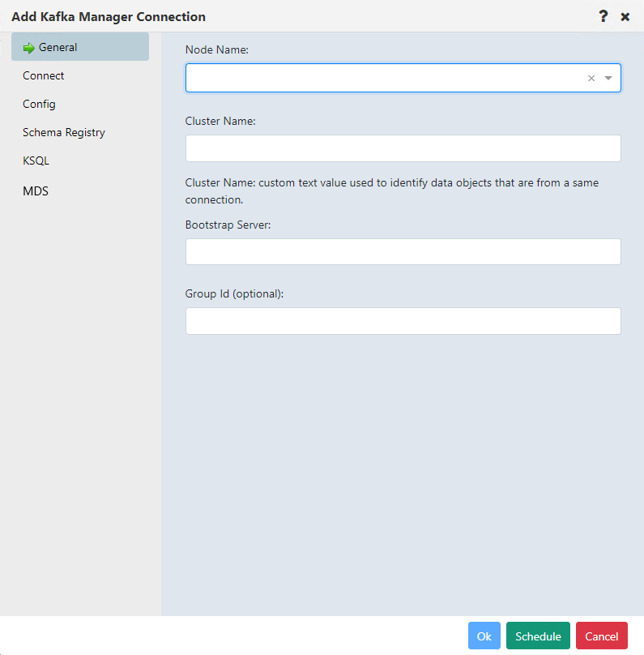Cancel the connection dialog
The image size is (644, 655).
(x=601, y=636)
